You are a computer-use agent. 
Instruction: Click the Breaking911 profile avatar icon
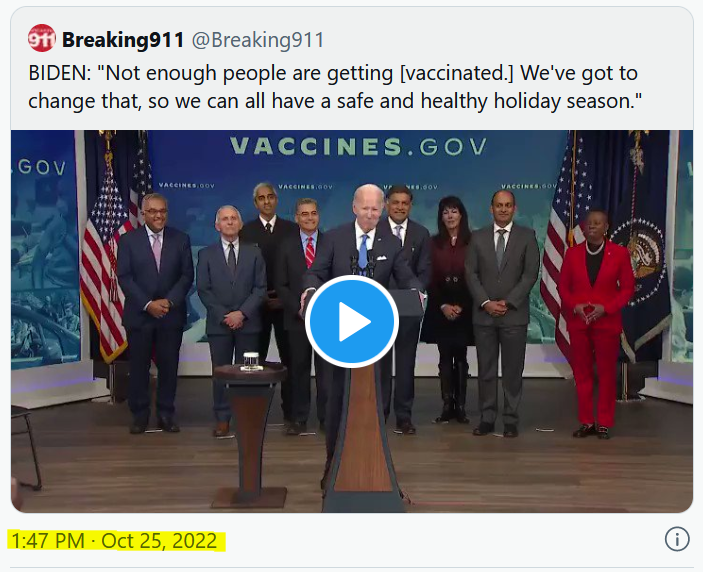(x=42, y=39)
